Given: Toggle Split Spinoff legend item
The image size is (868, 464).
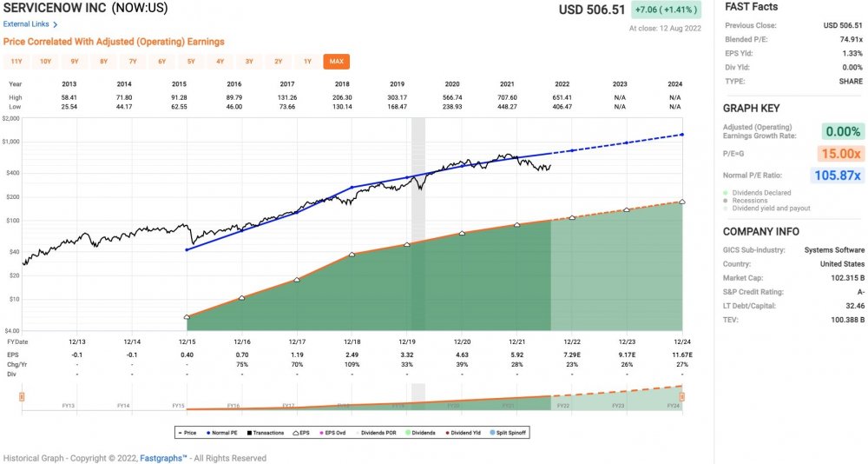Looking at the screenshot, I should 508,433.
